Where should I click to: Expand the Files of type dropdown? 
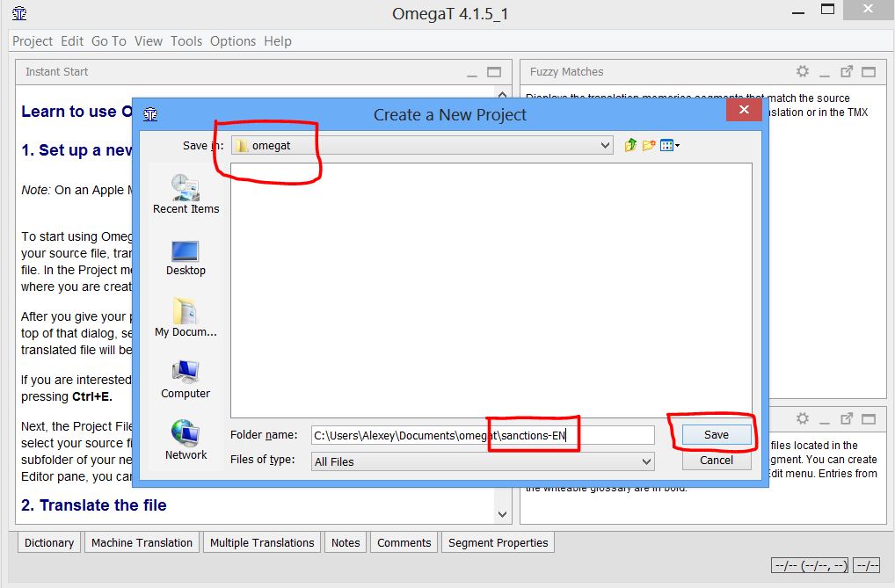[646, 461]
